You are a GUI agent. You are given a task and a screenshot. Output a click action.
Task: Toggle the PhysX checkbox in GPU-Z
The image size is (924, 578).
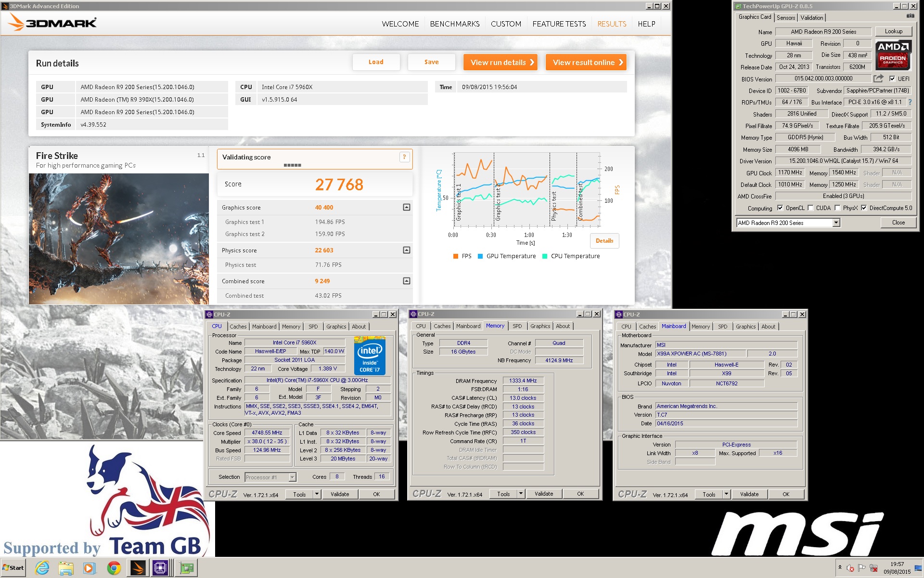pyautogui.click(x=837, y=208)
